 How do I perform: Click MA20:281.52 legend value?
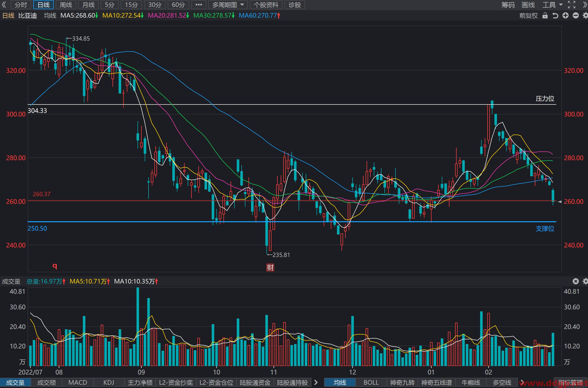tap(168, 16)
